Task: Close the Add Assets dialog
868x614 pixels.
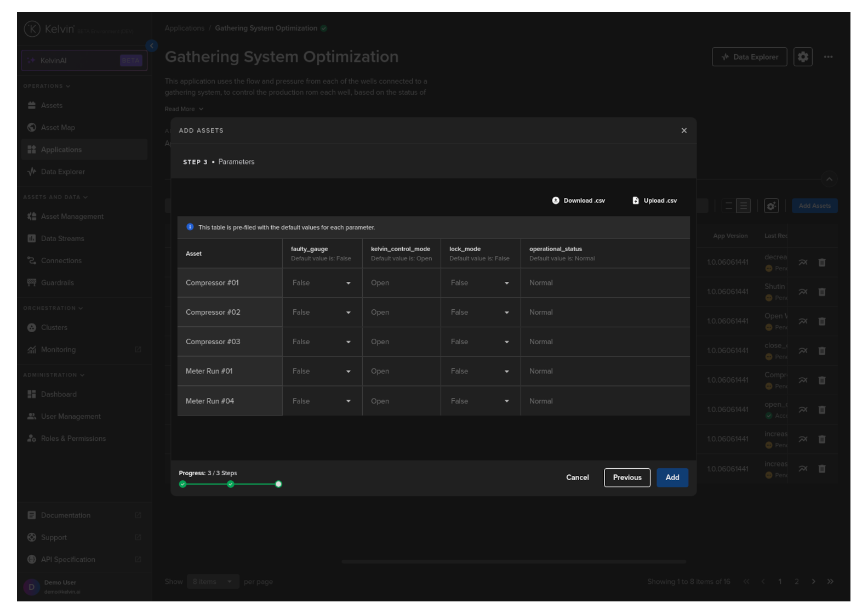Action: point(684,130)
